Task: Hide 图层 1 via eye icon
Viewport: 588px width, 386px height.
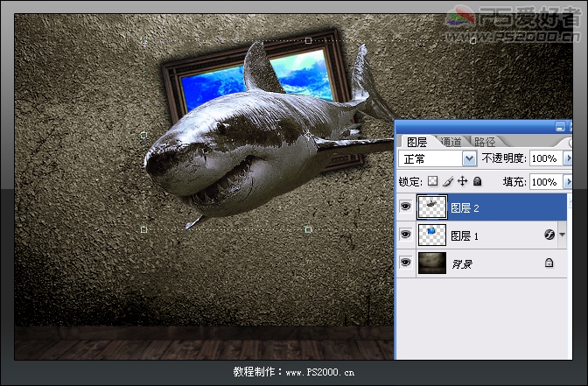Action: [405, 235]
